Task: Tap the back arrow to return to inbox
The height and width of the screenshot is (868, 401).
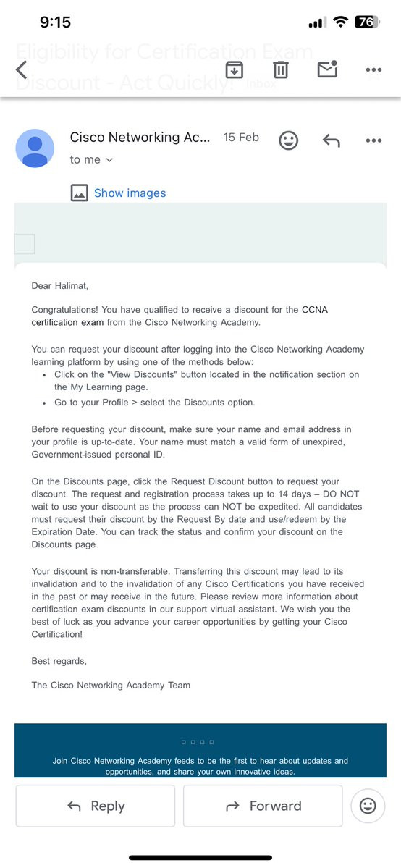Action: tap(21, 69)
